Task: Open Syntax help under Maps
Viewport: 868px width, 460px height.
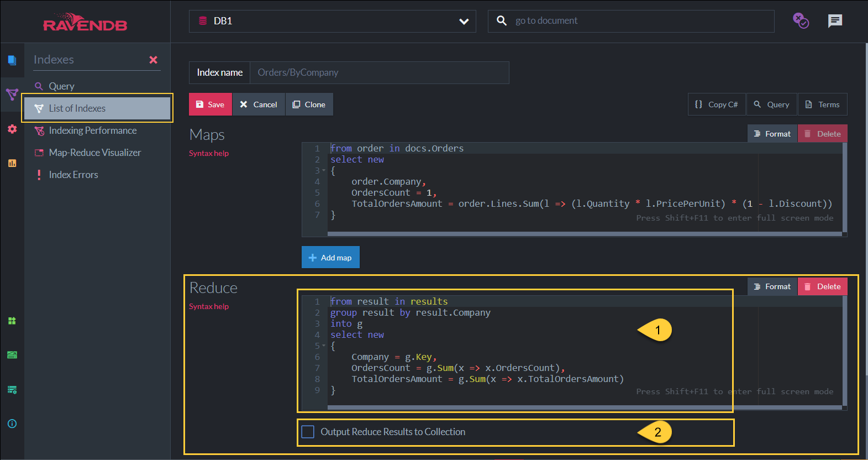Action: coord(209,153)
